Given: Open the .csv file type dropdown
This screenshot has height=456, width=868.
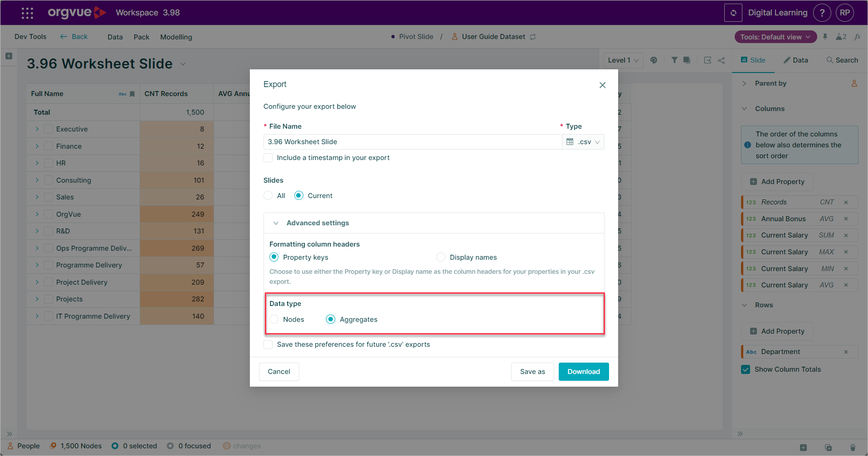Looking at the screenshot, I should [583, 142].
